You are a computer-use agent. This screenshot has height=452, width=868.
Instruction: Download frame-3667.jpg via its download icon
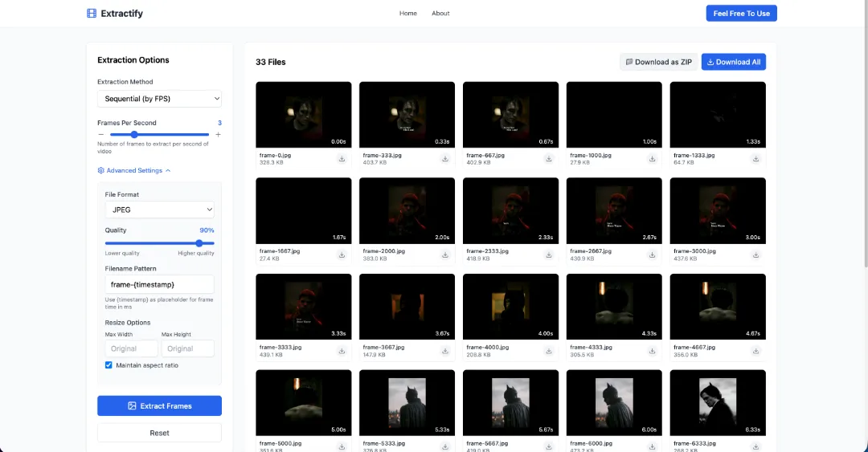(445, 351)
